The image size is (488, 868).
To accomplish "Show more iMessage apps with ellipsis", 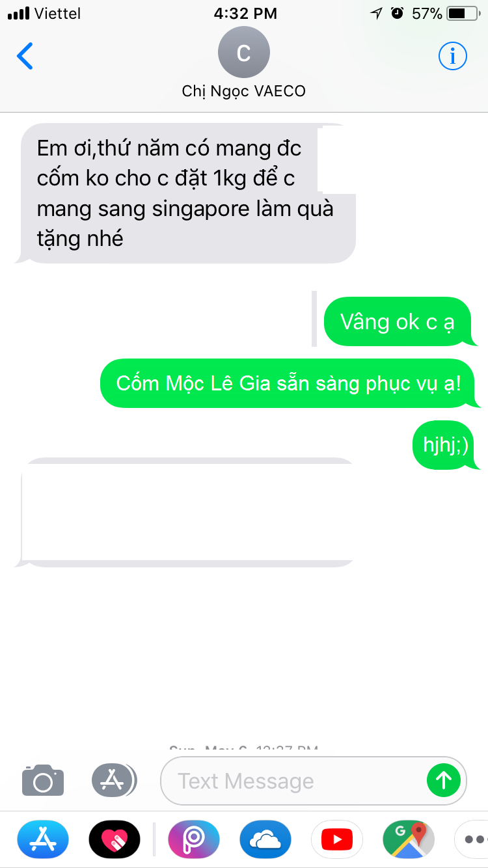I will tap(472, 839).
